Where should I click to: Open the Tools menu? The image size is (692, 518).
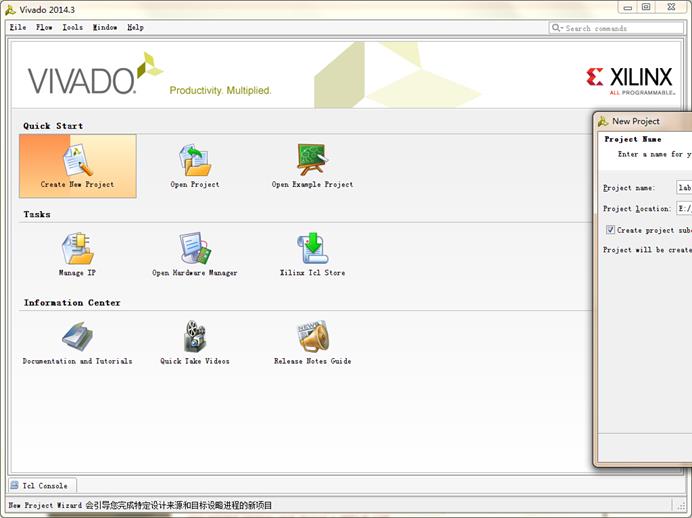pyautogui.click(x=72, y=27)
